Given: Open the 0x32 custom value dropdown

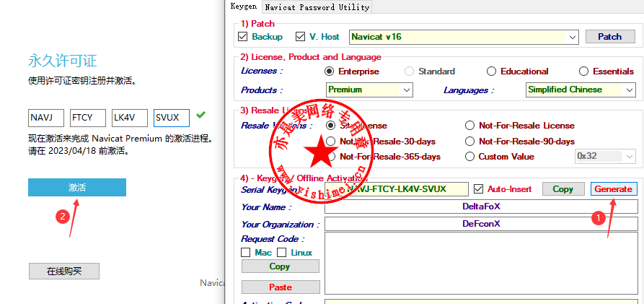Looking at the screenshot, I should [604, 156].
